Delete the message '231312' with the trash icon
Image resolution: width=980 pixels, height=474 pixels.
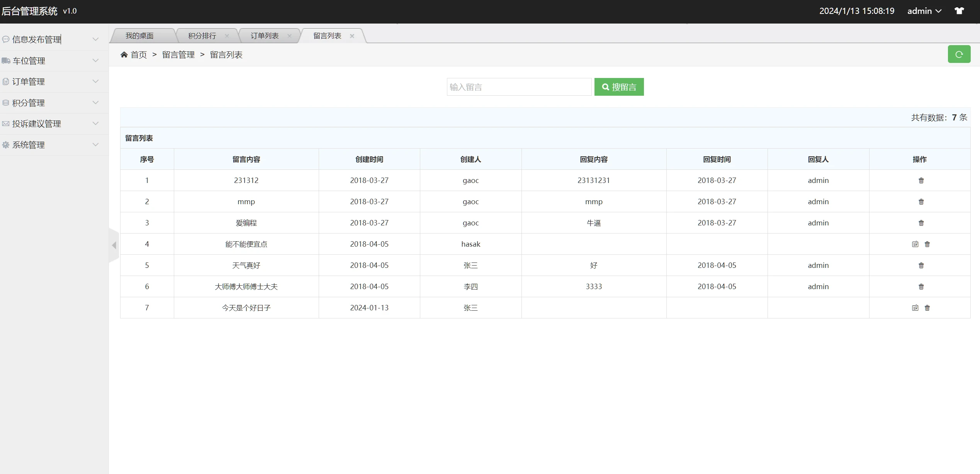(921, 180)
